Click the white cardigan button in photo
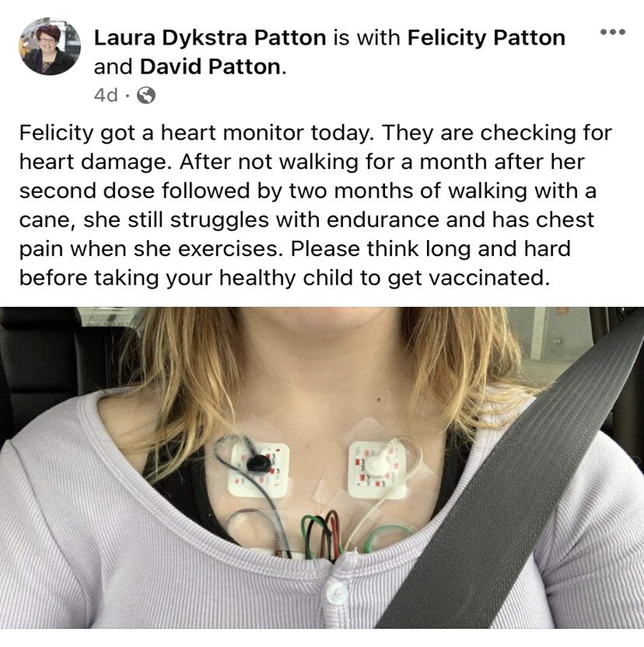The height and width of the screenshot is (647, 644). (337, 591)
